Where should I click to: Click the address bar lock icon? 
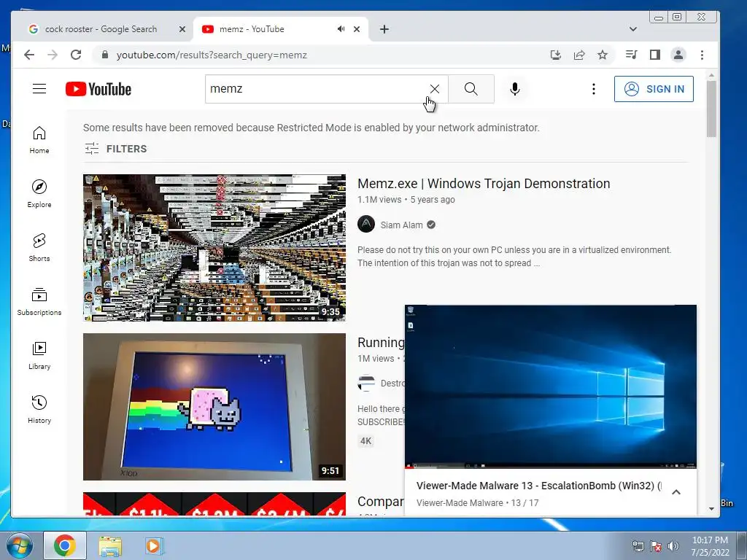pos(105,55)
